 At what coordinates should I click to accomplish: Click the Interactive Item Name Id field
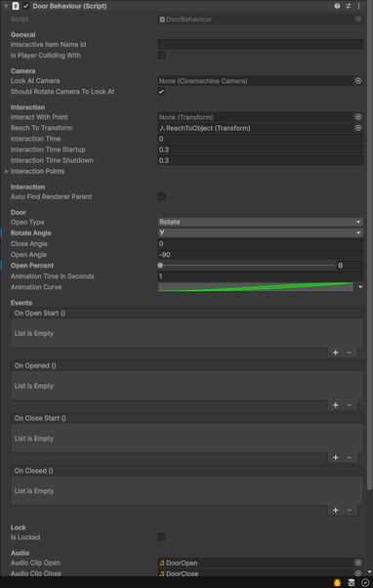point(260,45)
